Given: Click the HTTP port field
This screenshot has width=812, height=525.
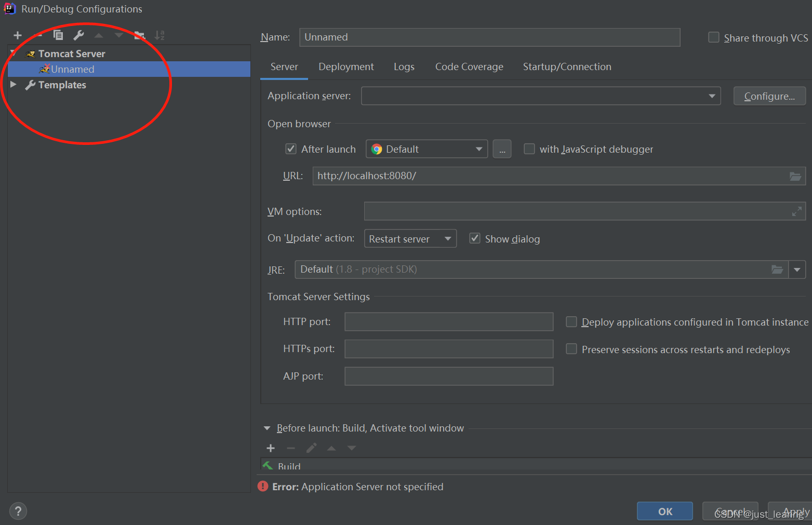Looking at the screenshot, I should 449,322.
